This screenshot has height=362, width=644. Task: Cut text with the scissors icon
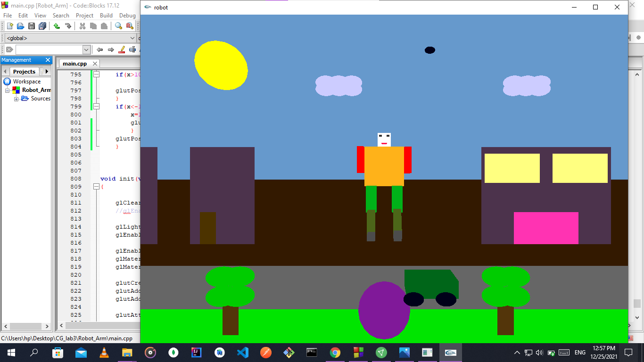[83, 26]
